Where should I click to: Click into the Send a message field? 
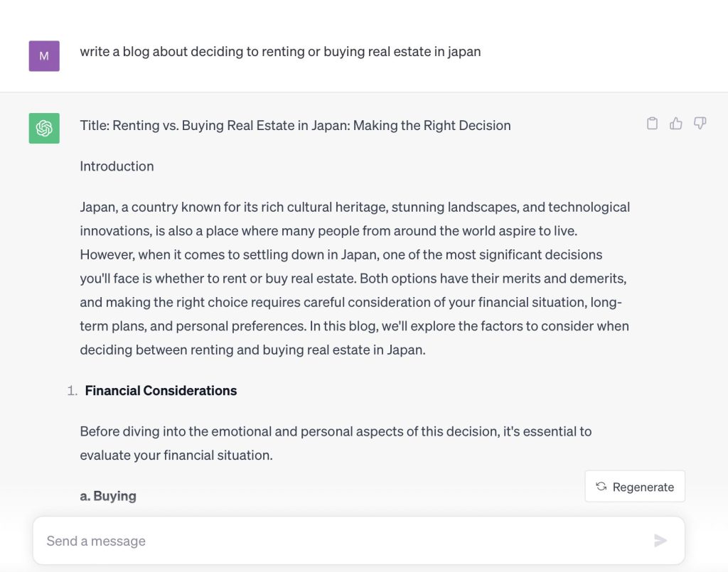point(358,541)
